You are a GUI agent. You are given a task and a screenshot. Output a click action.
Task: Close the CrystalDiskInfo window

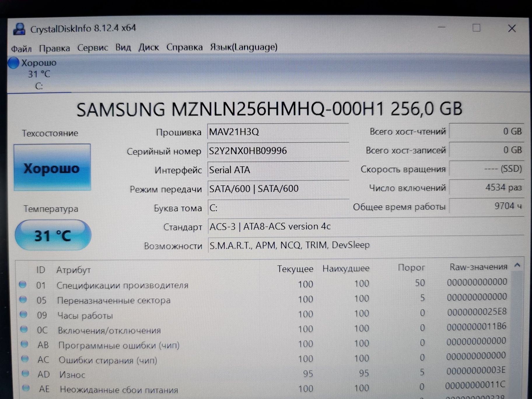512,28
